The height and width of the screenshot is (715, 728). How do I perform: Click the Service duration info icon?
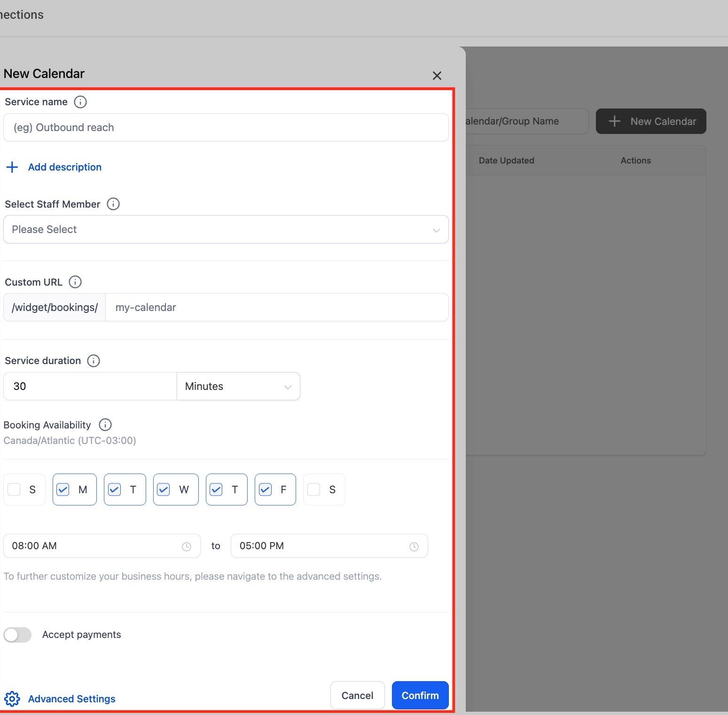tap(94, 361)
